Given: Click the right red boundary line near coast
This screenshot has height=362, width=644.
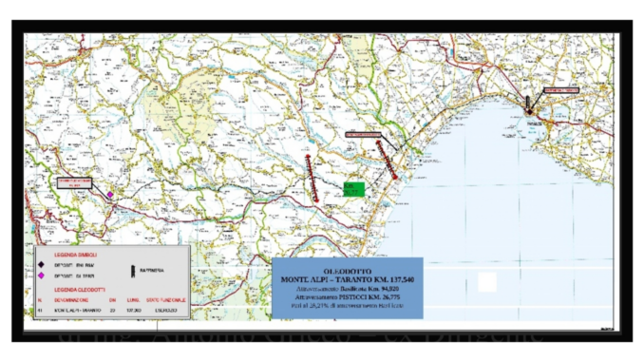Looking at the screenshot, I should pos(387,160).
